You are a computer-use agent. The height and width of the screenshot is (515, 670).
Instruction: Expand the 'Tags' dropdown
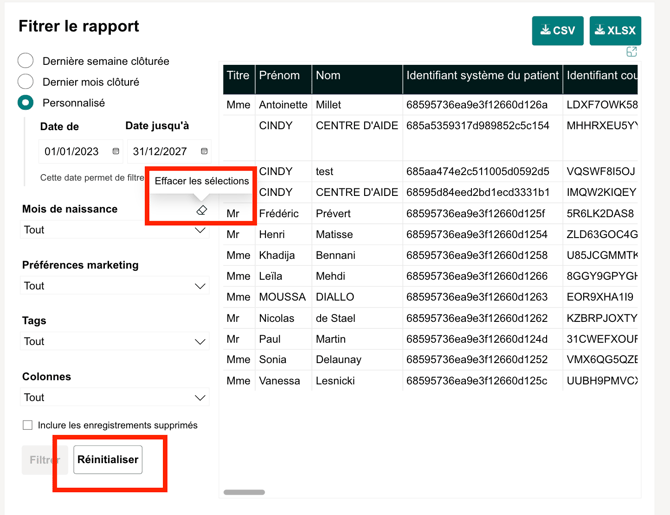coord(114,342)
